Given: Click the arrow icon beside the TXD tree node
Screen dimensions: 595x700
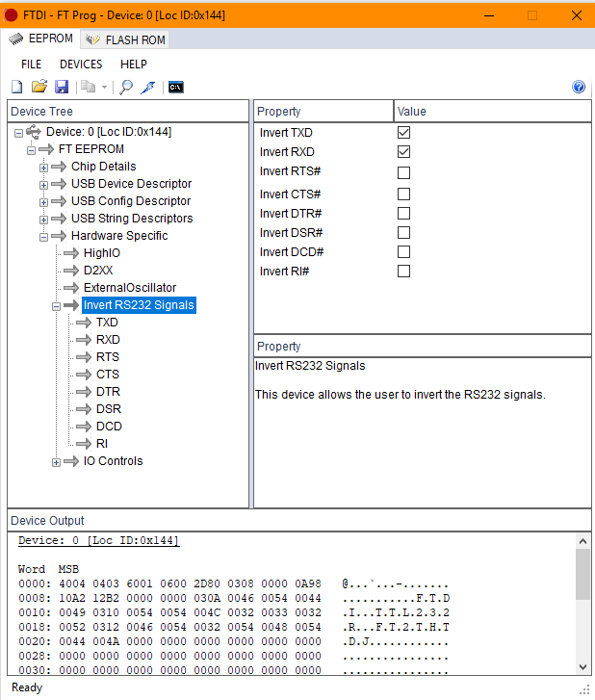Looking at the screenshot, I should click(84, 323).
